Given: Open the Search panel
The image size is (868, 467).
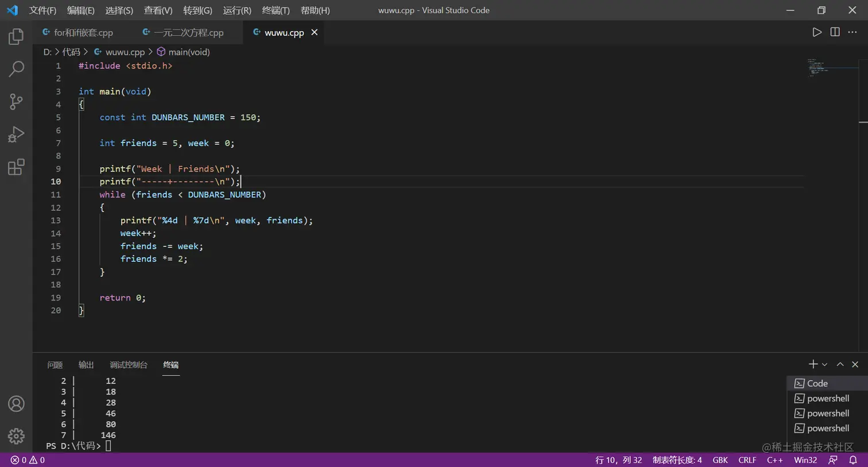Looking at the screenshot, I should coord(15,68).
